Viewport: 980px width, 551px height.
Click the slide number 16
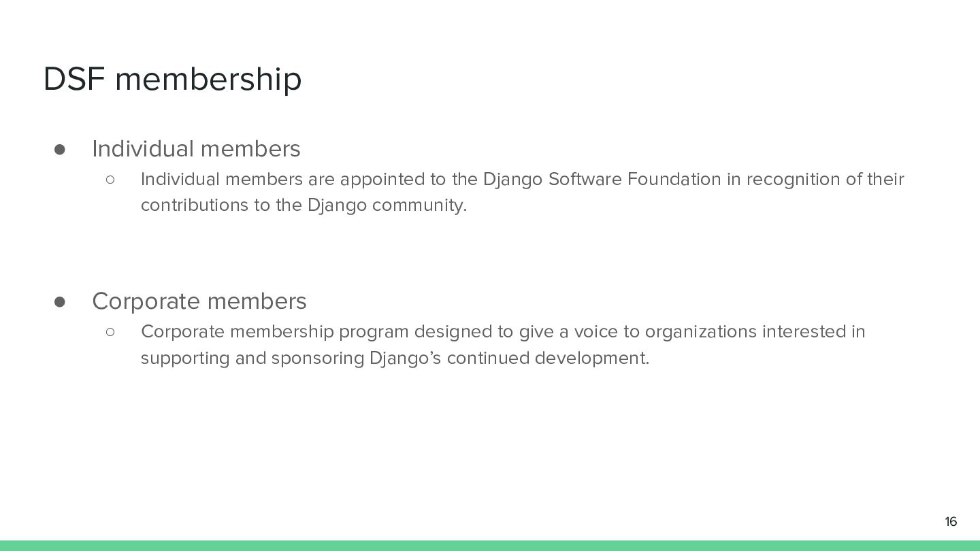point(951,522)
